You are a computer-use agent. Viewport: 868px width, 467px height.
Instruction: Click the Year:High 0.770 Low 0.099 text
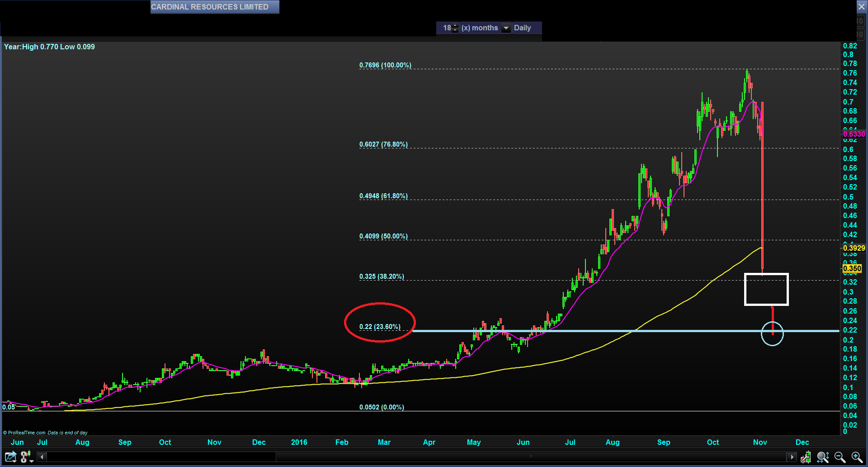point(49,47)
